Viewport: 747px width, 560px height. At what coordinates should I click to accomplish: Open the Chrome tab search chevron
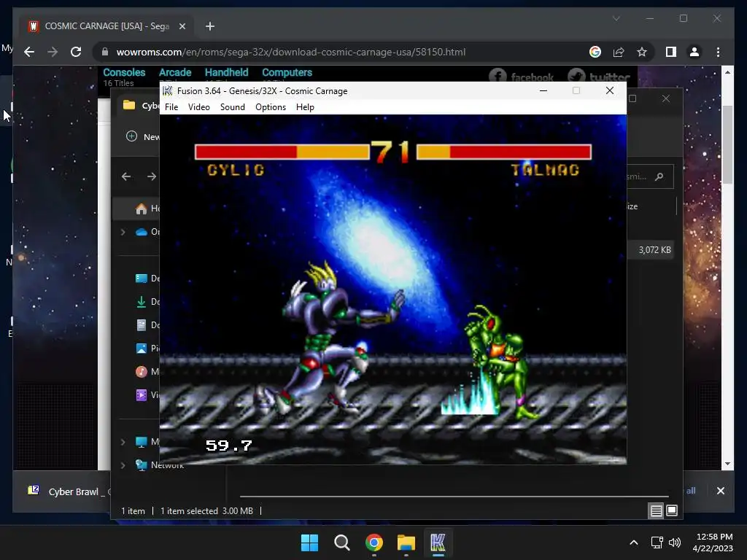coord(616,18)
